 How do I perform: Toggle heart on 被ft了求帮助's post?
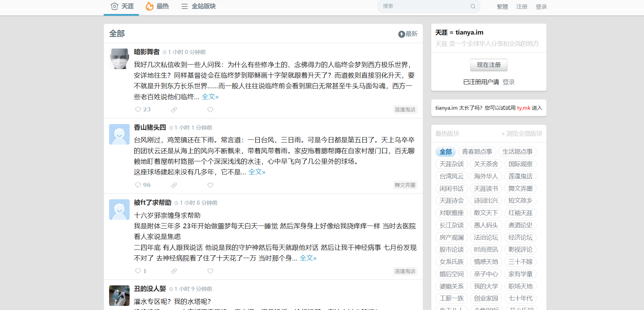(210, 271)
